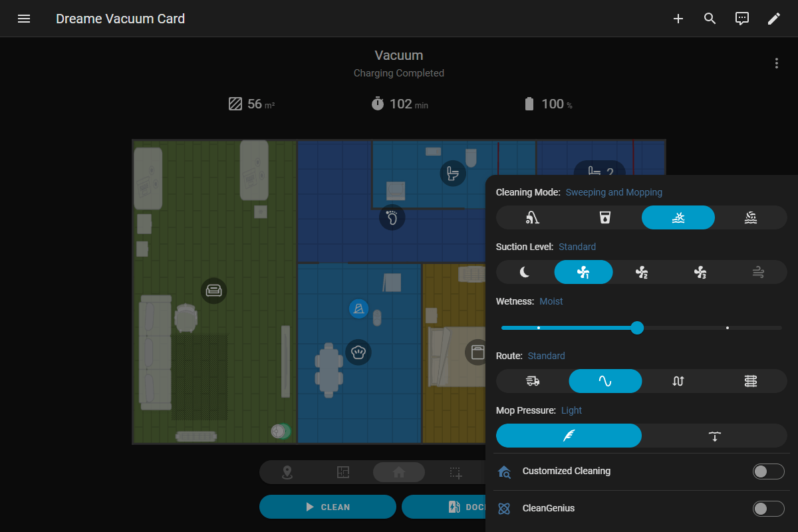The image size is (798, 532).
Task: Enable the Customized Cleaning switch
Action: 769,471
